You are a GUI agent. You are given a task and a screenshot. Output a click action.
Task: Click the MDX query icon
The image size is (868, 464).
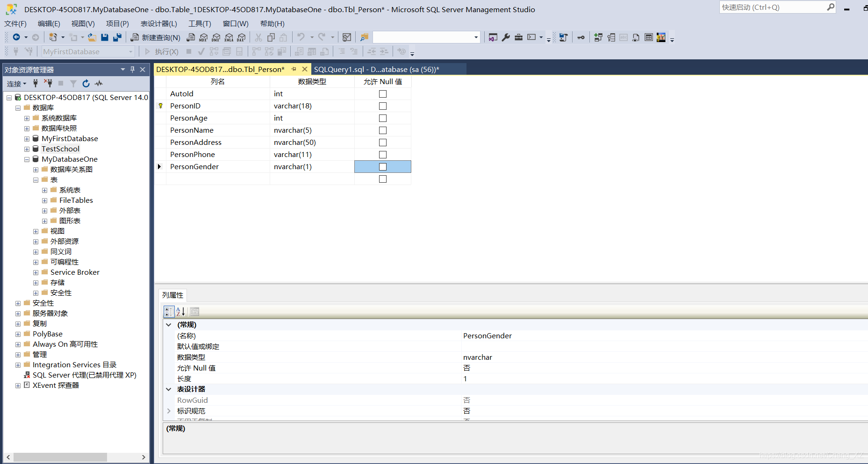click(203, 37)
